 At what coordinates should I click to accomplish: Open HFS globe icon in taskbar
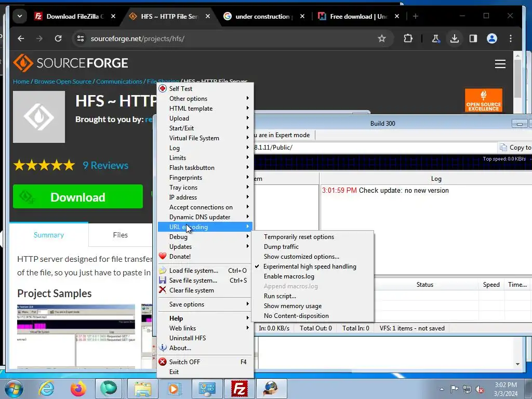[271, 389]
